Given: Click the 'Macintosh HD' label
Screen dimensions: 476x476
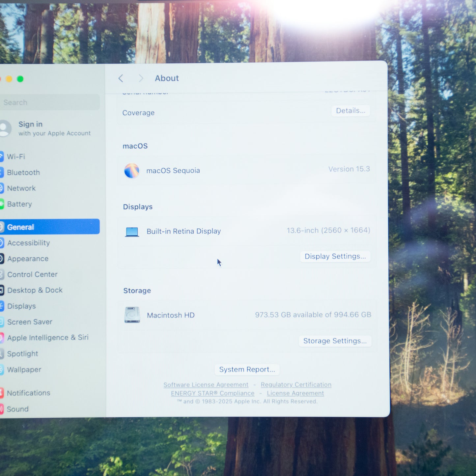Looking at the screenshot, I should point(171,315).
